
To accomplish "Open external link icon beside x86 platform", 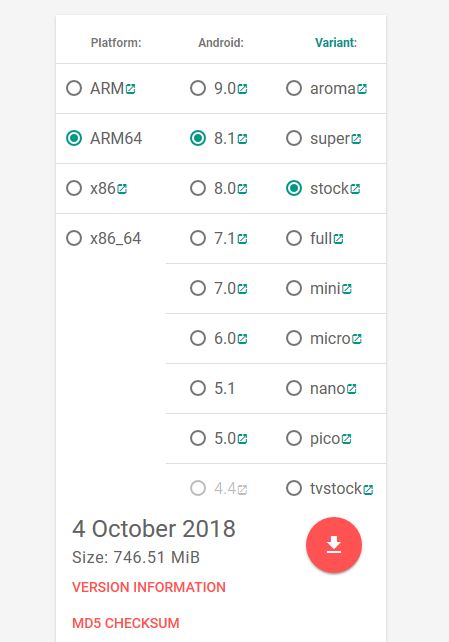I will pyautogui.click(x=122, y=189).
